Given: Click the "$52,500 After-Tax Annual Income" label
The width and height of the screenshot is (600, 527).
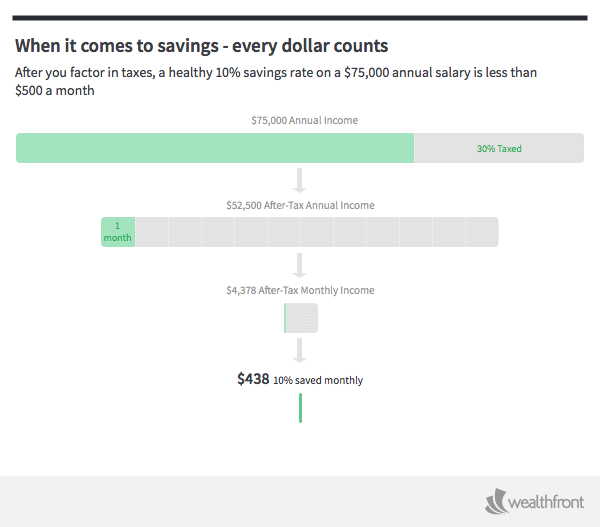Looking at the screenshot, I should click(300, 205).
